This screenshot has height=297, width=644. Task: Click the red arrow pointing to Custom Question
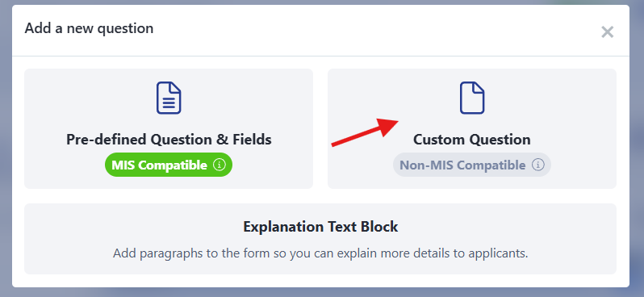pyautogui.click(x=365, y=132)
